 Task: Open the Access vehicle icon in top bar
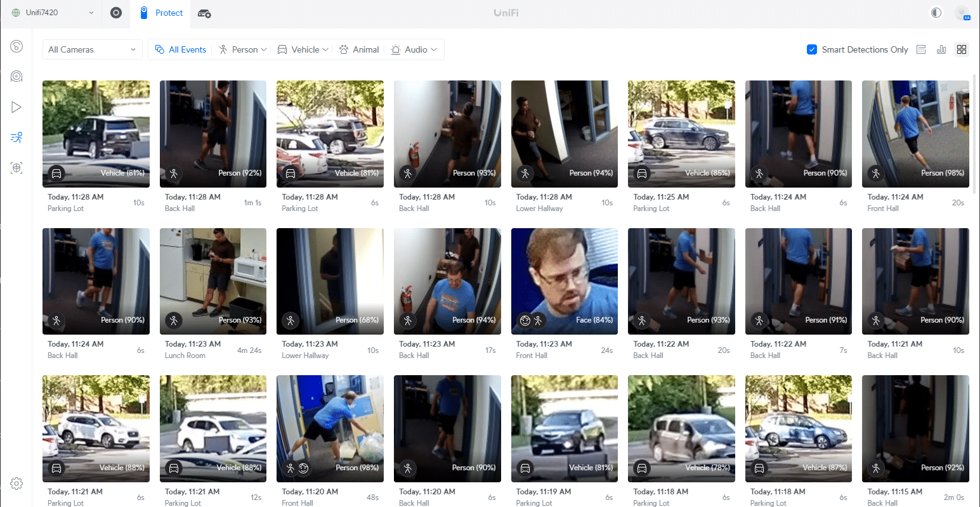(204, 13)
